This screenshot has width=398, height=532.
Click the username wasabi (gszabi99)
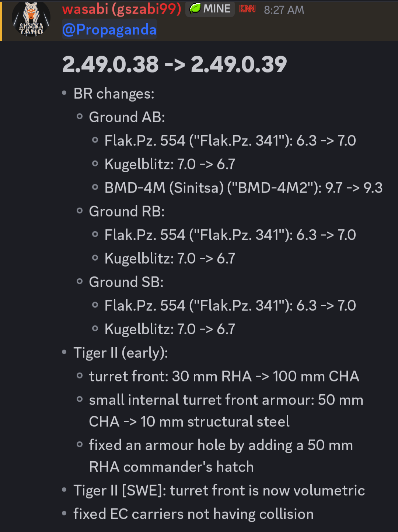122,9
